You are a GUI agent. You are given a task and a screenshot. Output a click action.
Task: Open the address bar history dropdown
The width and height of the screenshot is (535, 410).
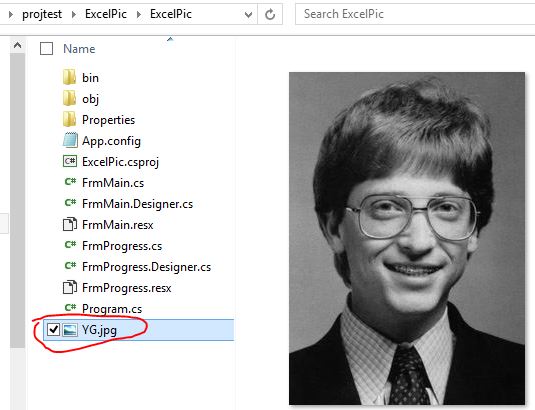click(x=248, y=14)
